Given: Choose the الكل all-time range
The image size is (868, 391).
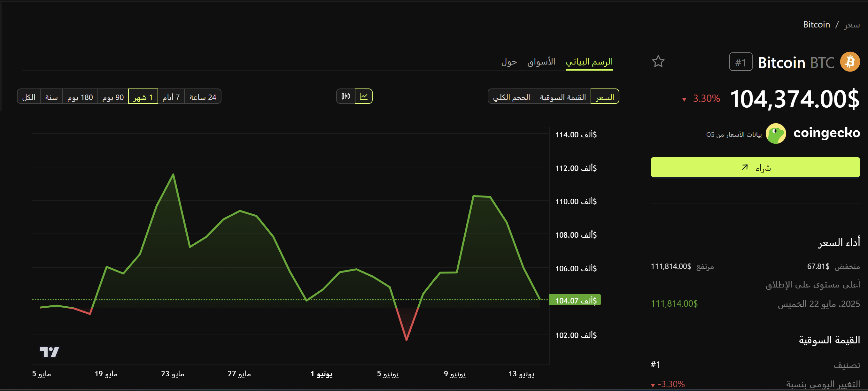Looking at the screenshot, I should click(x=29, y=97).
